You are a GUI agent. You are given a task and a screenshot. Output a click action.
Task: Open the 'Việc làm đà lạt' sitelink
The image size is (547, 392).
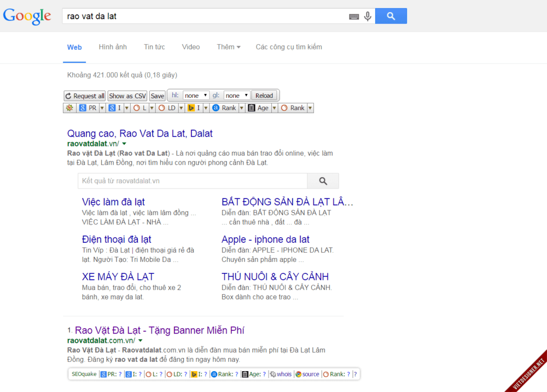click(x=113, y=202)
